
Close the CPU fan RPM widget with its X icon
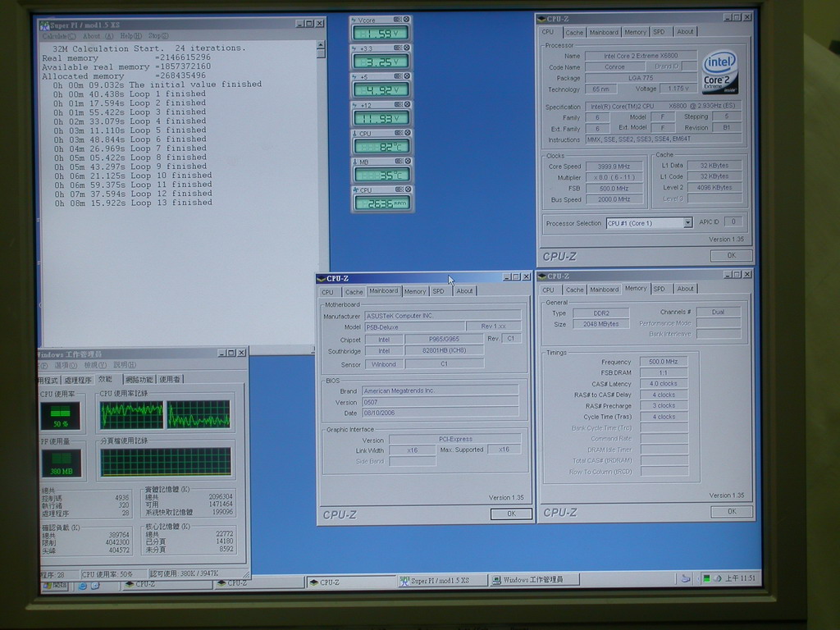coord(409,189)
